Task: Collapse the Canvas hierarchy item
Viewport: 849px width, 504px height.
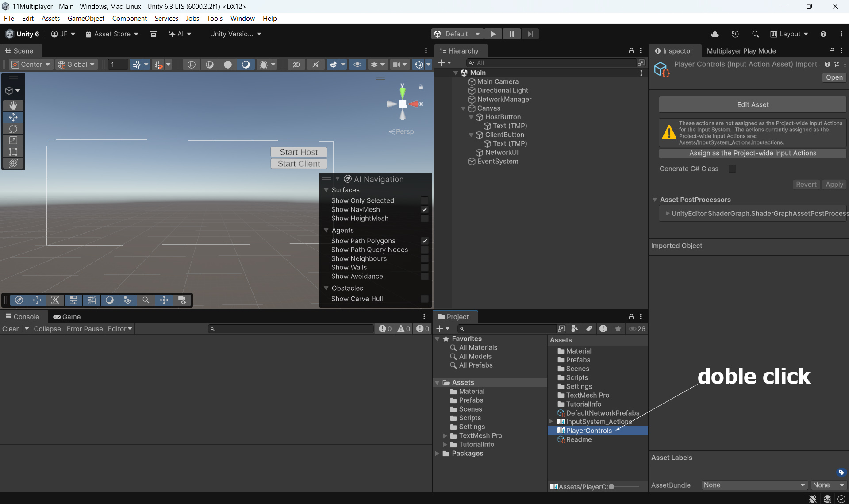Action: tap(463, 108)
